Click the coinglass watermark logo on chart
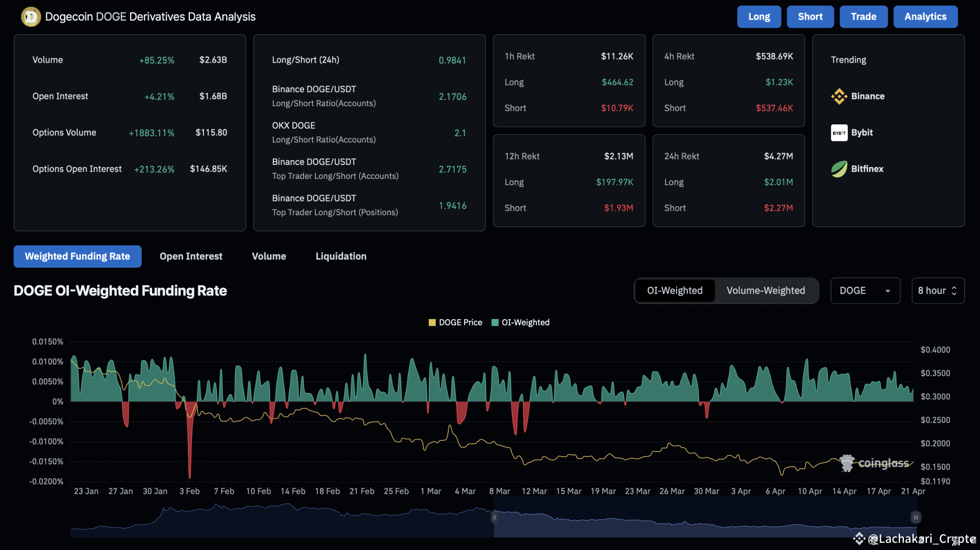 [874, 463]
